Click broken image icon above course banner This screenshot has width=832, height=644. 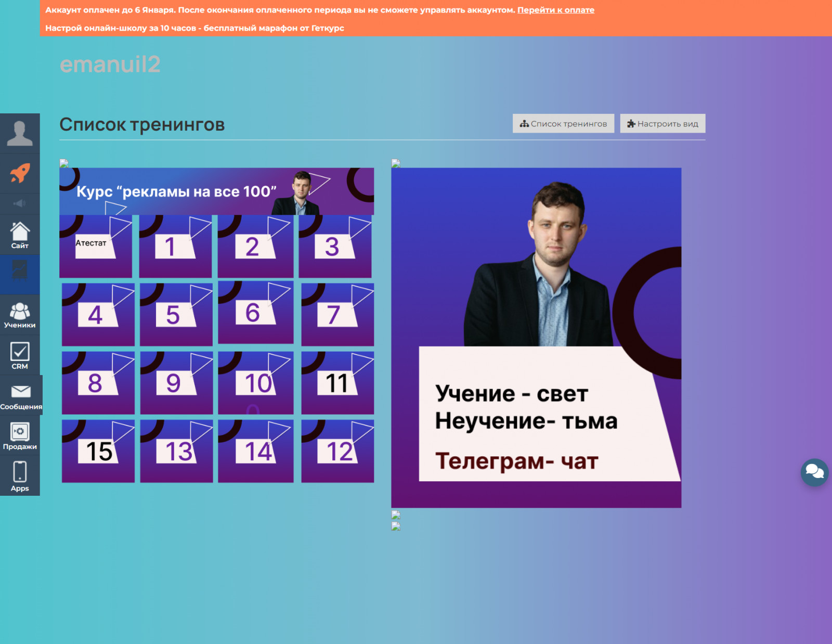tap(64, 163)
